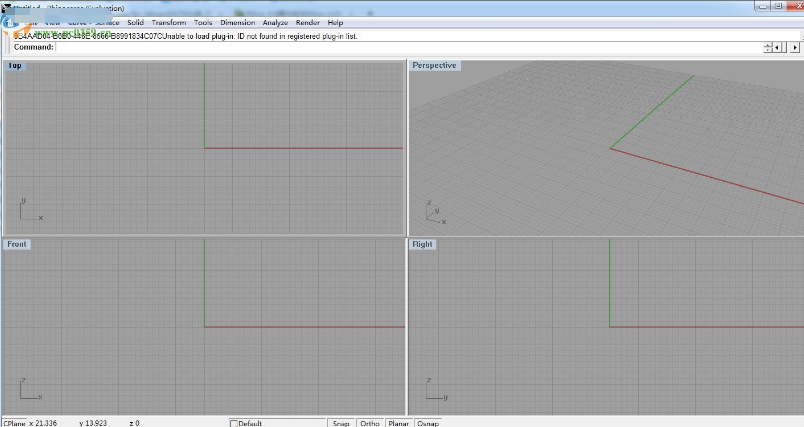Open the Help menu
The height and width of the screenshot is (427, 804).
pos(335,22)
